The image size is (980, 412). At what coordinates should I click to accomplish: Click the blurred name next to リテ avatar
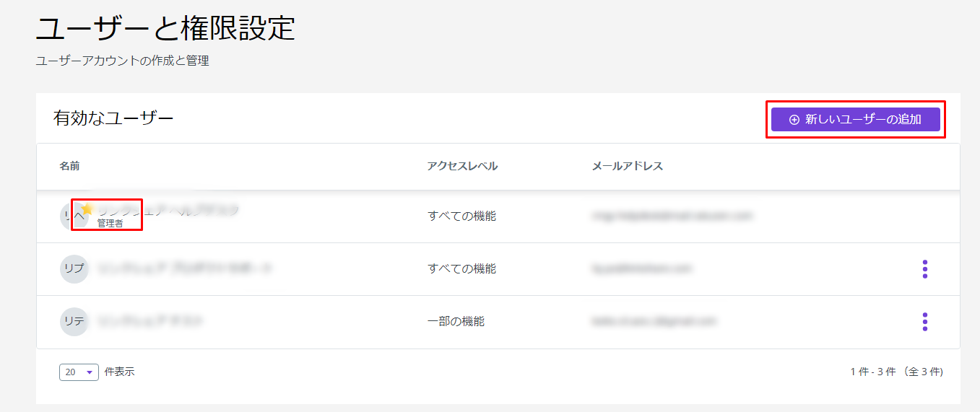coord(150,322)
